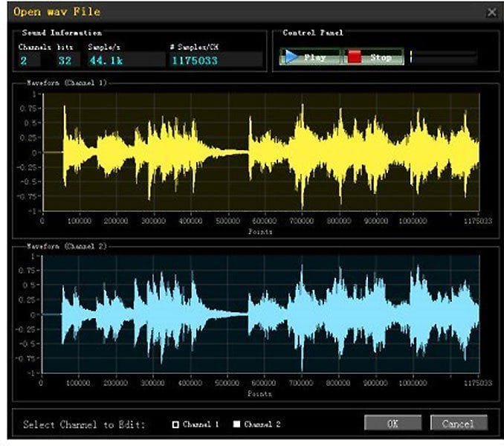
Task: Toggle the Channel 2 checkbox
Action: pos(236,424)
